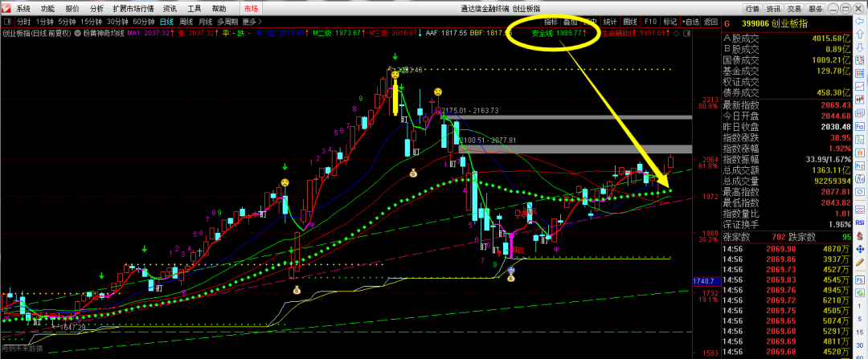Open the 系统 menu
Image resolution: width=868 pixels, height=359 pixels.
click(x=23, y=8)
